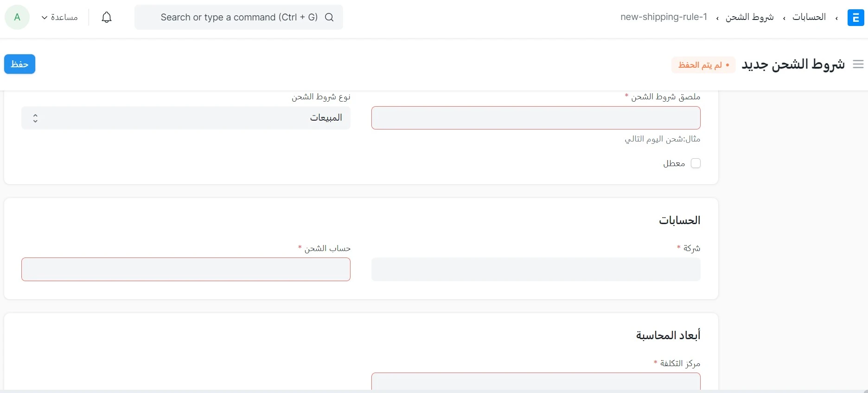Click the حساب الشحن input field
This screenshot has width=868, height=393.
(186, 270)
